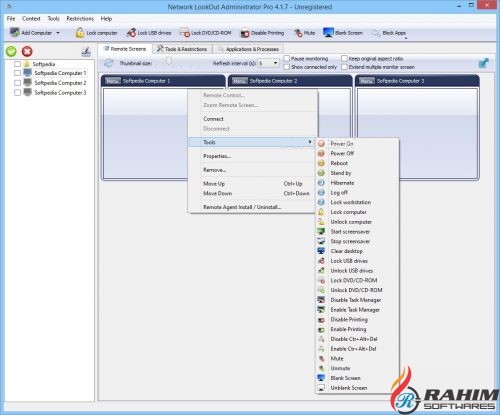
Task: Click Disable Printing in the toolbar
Action: tap(262, 33)
